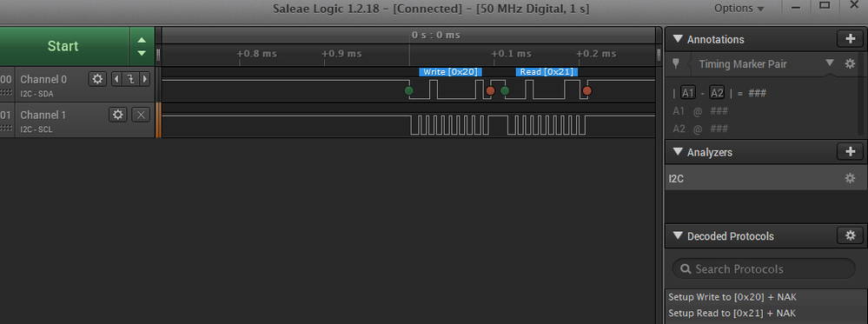Click the +0.9 ms time ruler label
The width and height of the screenshot is (868, 324).
click(x=341, y=54)
